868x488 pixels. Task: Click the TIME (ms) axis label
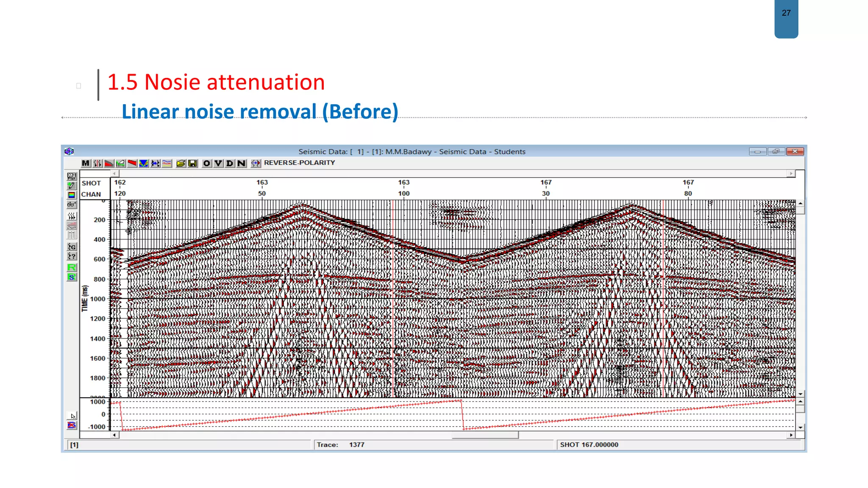tap(85, 298)
